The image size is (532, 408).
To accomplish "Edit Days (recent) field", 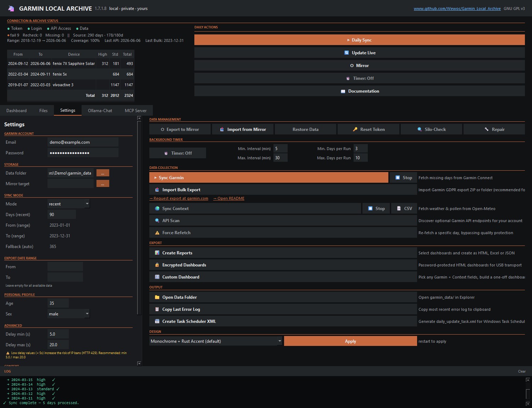I will pyautogui.click(x=61, y=214).
